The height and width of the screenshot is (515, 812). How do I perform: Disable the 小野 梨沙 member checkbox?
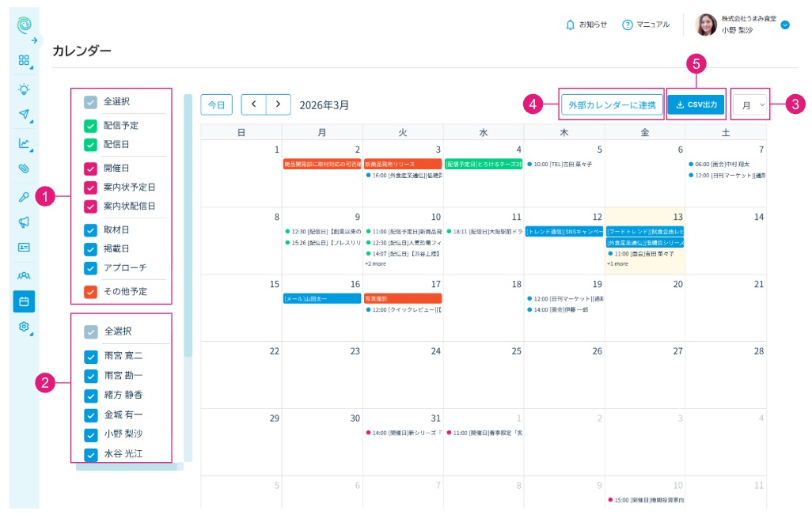coord(90,434)
